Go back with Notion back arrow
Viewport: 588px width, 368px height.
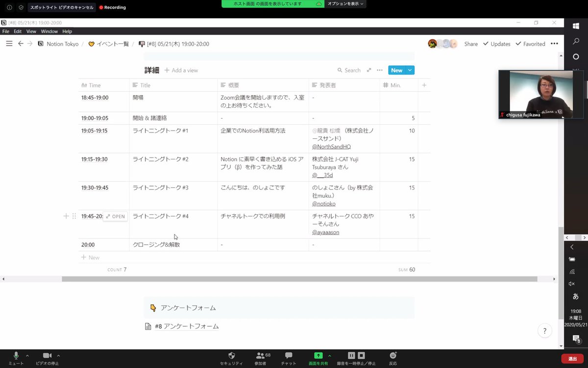(x=21, y=44)
